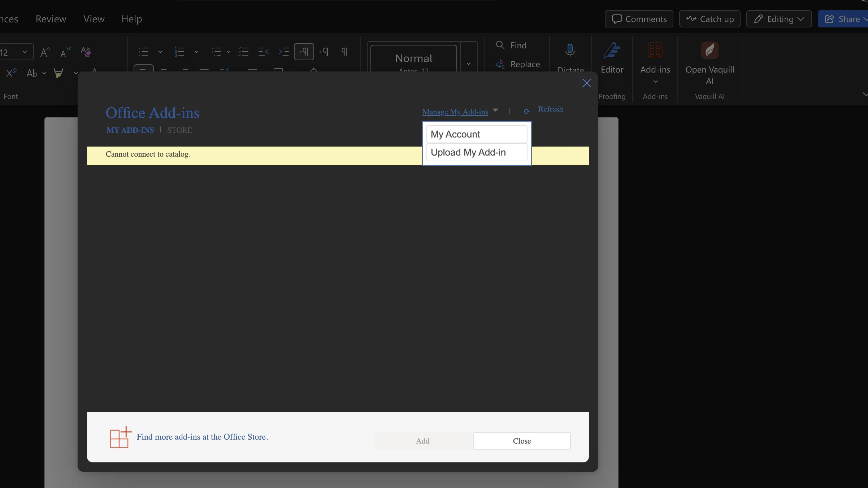This screenshot has height=488, width=868.
Task: Apply the text highlight color marker
Action: point(58,73)
